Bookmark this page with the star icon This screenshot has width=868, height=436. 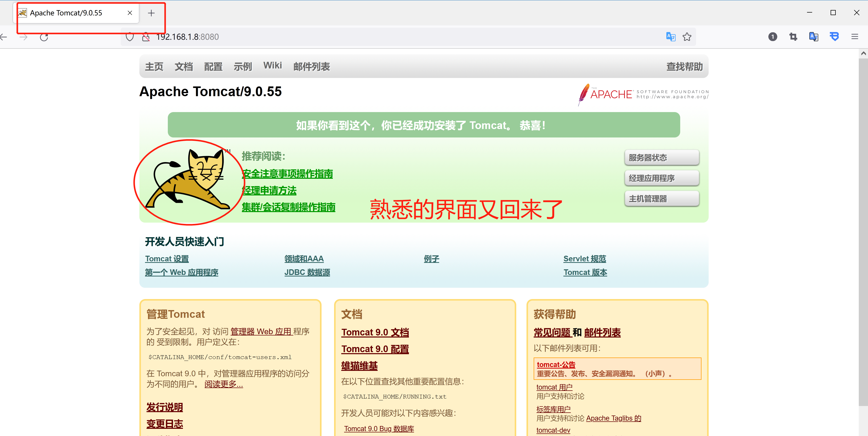click(687, 37)
